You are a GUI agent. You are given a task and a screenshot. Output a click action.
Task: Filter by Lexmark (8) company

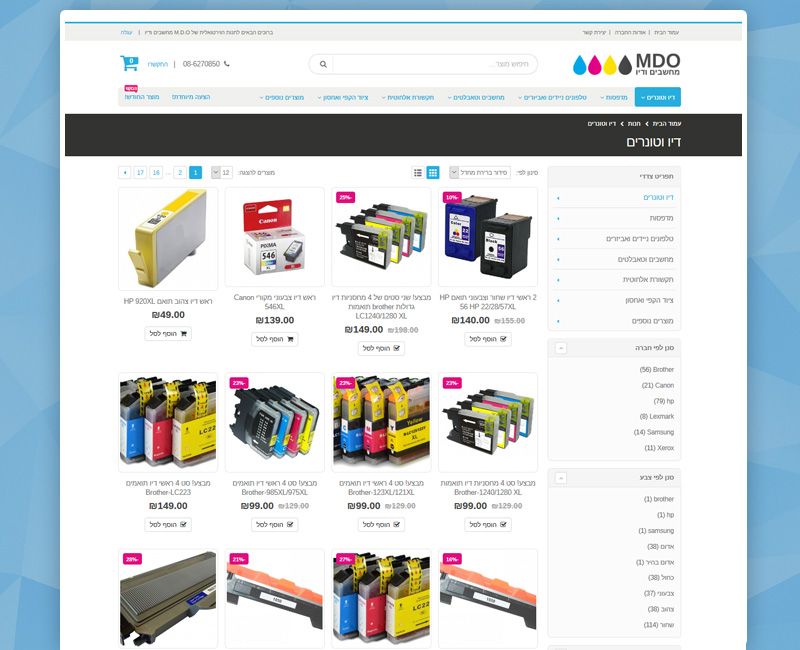pos(657,416)
